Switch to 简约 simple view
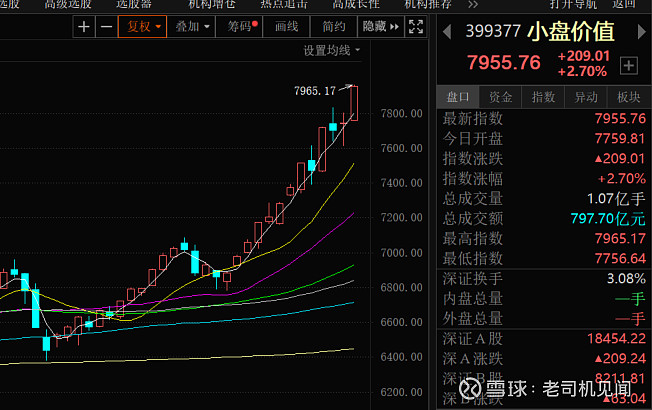 pyautogui.click(x=333, y=27)
